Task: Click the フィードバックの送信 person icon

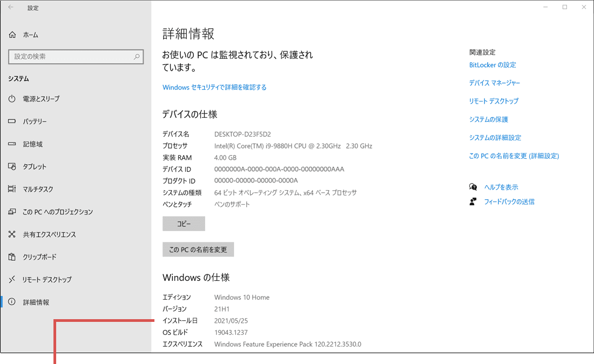Action: (x=473, y=201)
